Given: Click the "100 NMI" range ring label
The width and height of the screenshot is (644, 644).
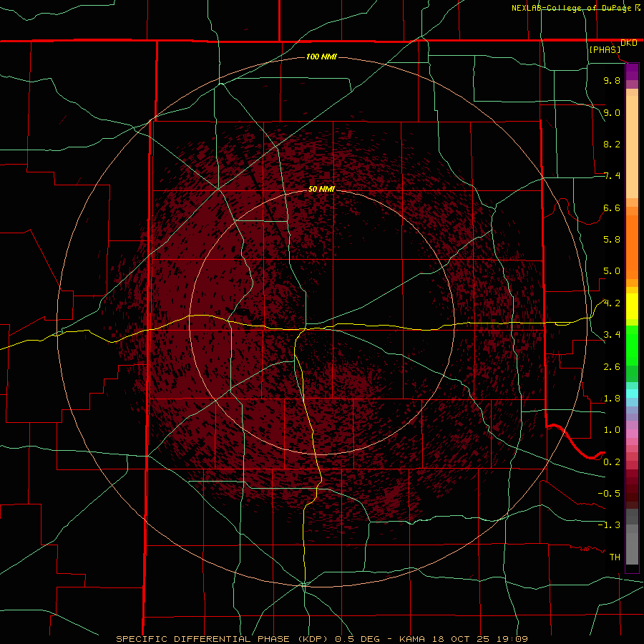Looking at the screenshot, I should pos(321,57).
